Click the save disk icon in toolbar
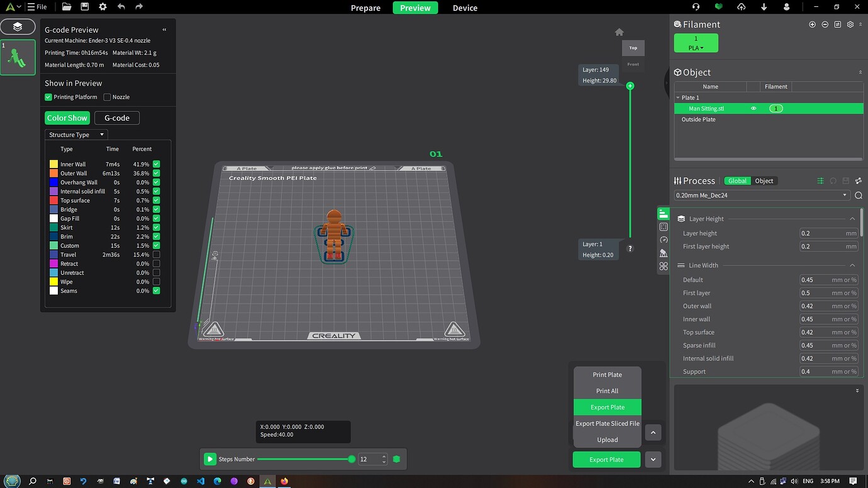The image size is (868, 488). click(84, 7)
